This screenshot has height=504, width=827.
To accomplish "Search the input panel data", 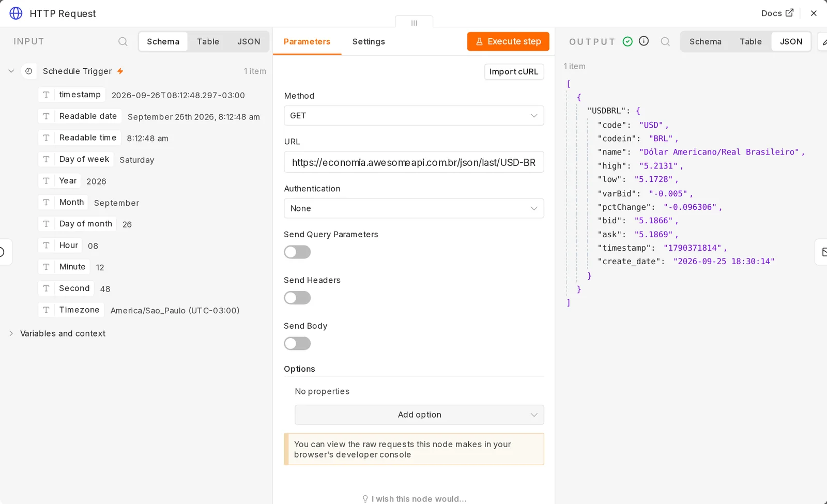I will click(123, 41).
